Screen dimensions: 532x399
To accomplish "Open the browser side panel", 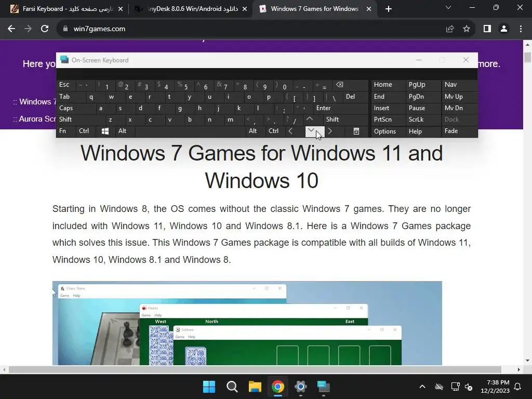I will click(487, 29).
